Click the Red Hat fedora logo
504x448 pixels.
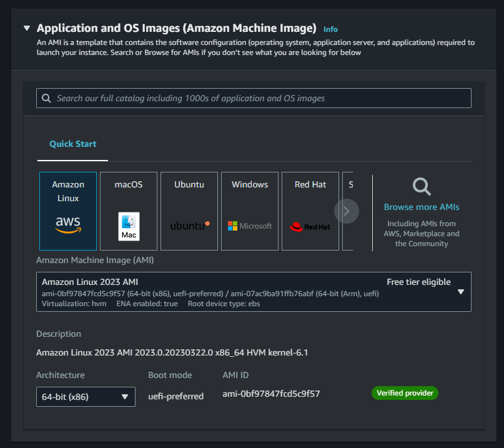pyautogui.click(x=310, y=227)
